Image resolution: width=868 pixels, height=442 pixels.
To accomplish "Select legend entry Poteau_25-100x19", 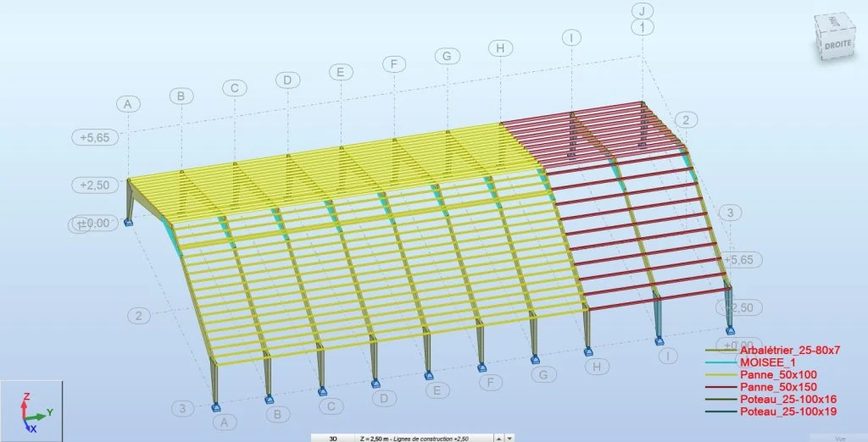I will (x=787, y=411).
